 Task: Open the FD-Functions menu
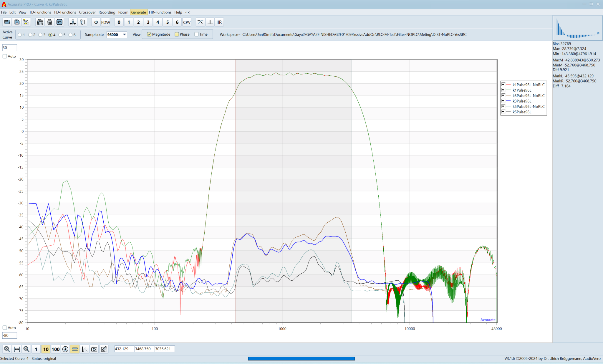tap(65, 12)
